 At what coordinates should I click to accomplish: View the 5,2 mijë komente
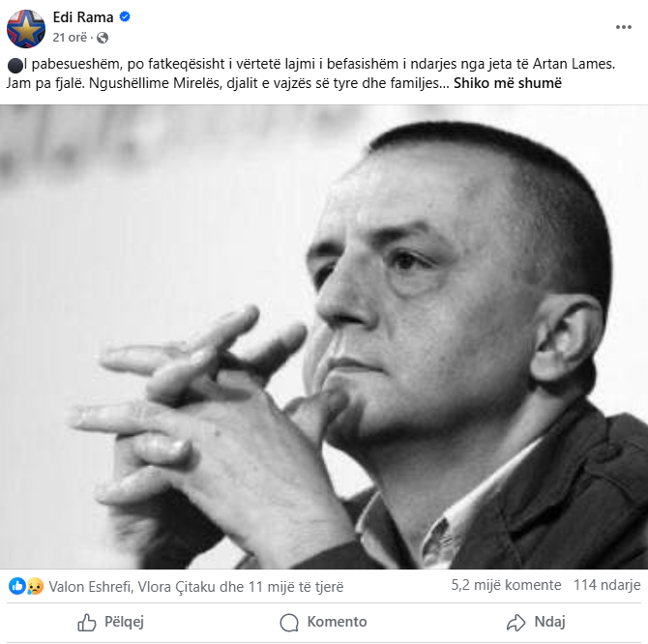click(x=506, y=585)
